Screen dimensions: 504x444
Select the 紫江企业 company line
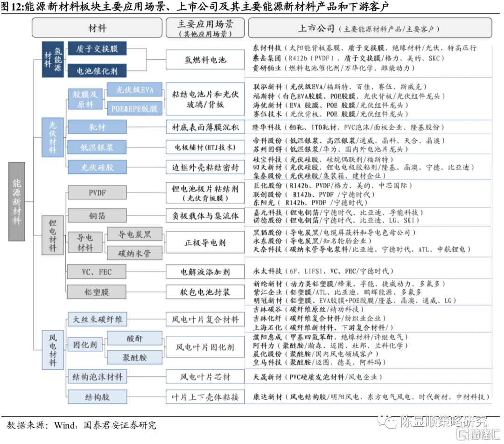pyautogui.click(x=337, y=292)
